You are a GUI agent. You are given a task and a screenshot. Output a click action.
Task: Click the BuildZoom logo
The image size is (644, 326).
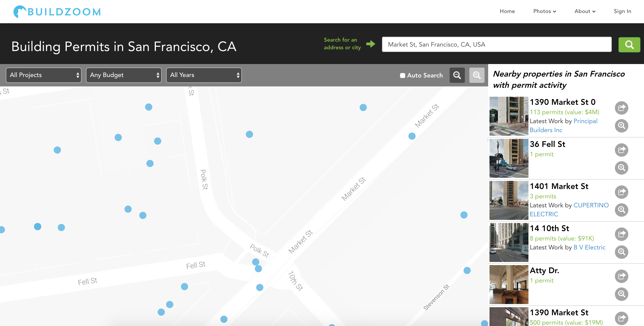(57, 12)
